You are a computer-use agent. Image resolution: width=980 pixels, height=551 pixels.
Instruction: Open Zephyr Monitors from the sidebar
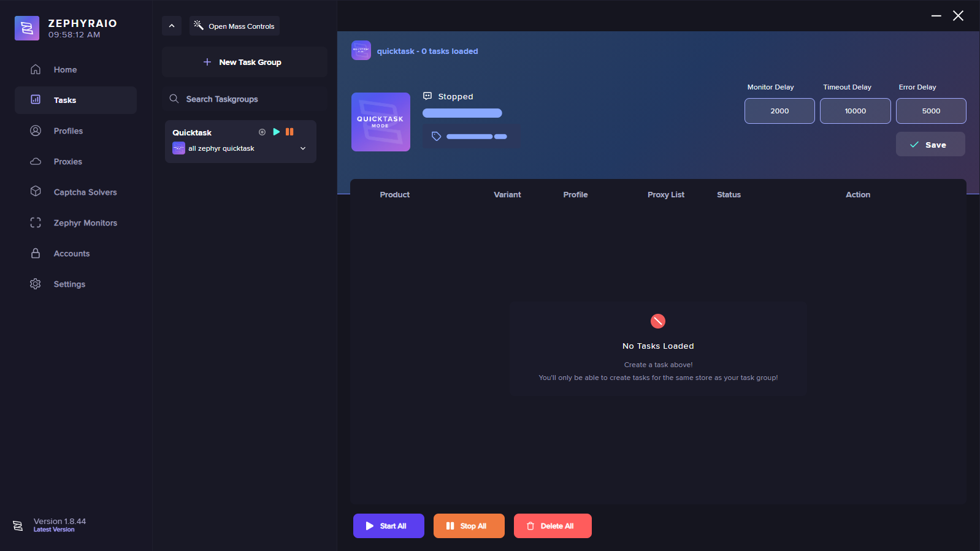[x=85, y=223]
